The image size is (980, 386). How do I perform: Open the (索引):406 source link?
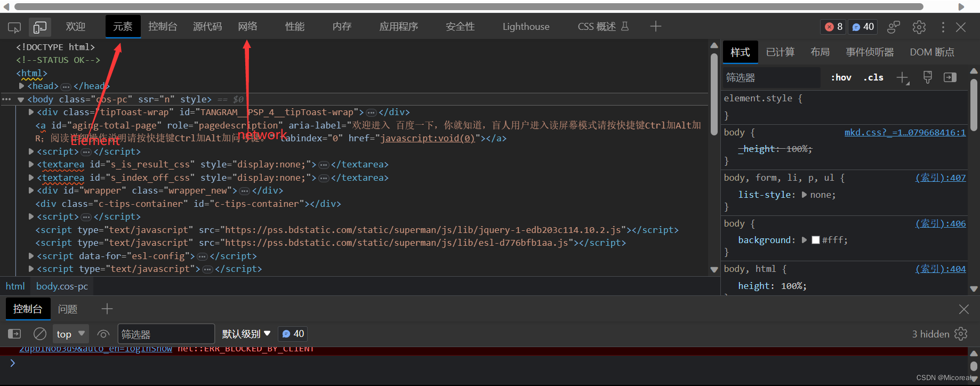(x=941, y=223)
